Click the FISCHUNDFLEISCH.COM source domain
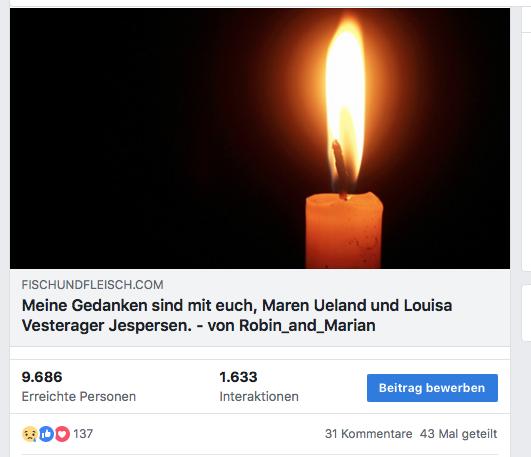The height and width of the screenshot is (457, 531). (92, 285)
